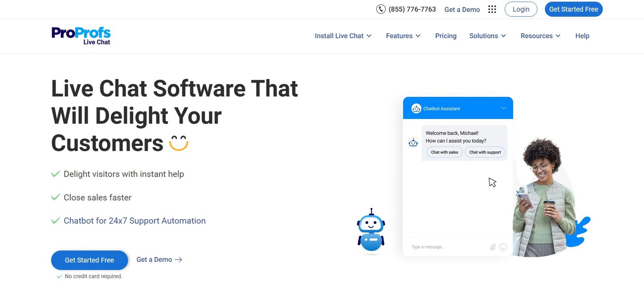Click 'Delight visitors with instant help' text

click(124, 174)
